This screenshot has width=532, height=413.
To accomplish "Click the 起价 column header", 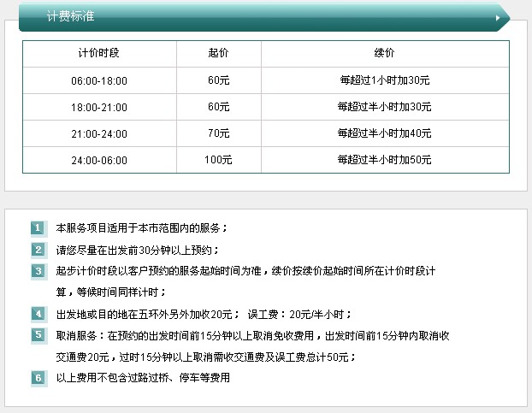I will point(218,53).
